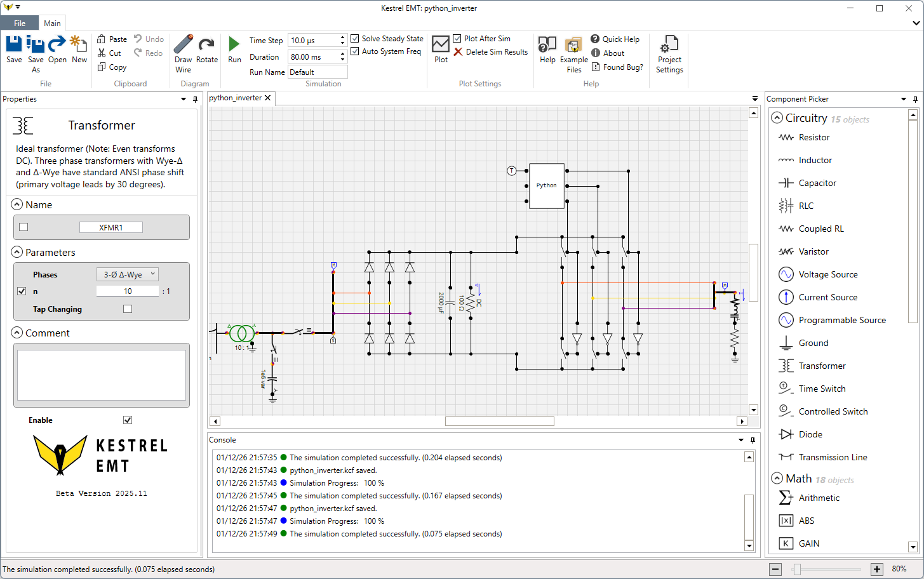Screen dimensions: 924x579
Task: Collapse the Circuitry section
Action: 777,118
